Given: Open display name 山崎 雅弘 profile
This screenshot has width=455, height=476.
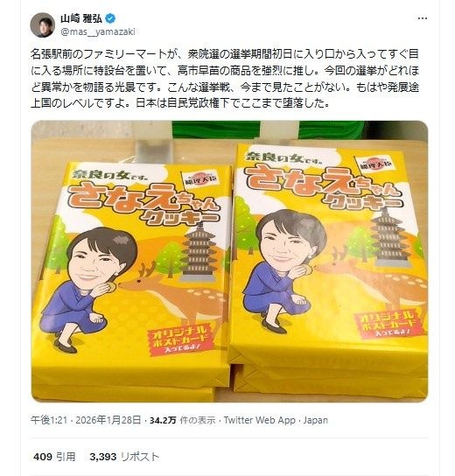Looking at the screenshot, I should point(81,18).
